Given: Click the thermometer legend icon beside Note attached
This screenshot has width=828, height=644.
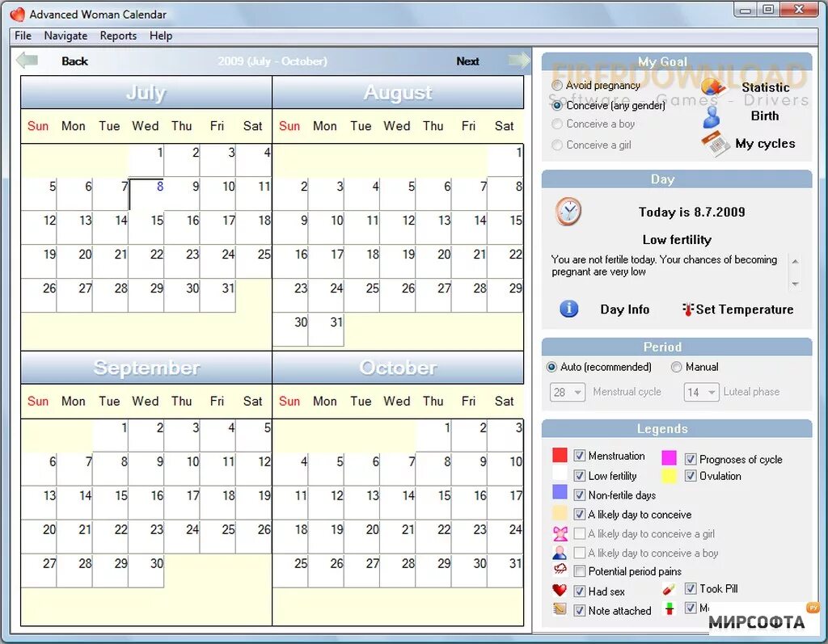Looking at the screenshot, I should coord(669,608).
